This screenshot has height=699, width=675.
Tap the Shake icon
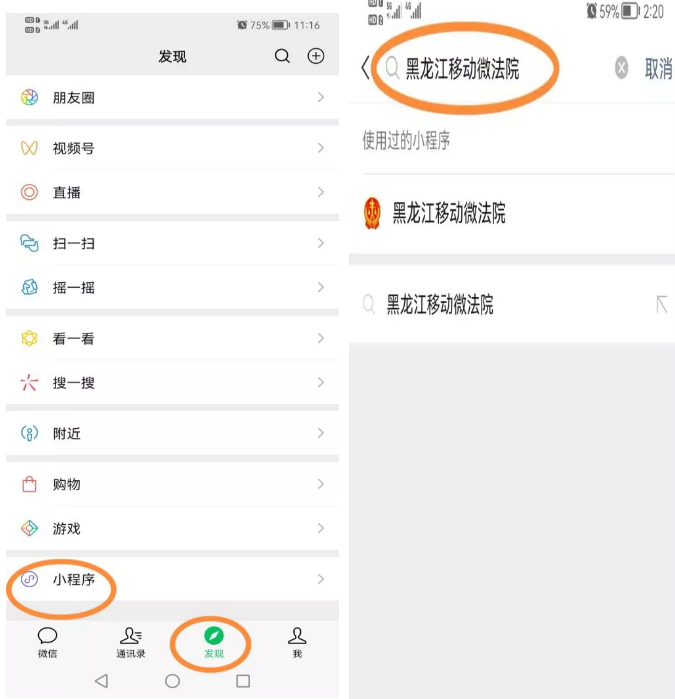coord(29,287)
